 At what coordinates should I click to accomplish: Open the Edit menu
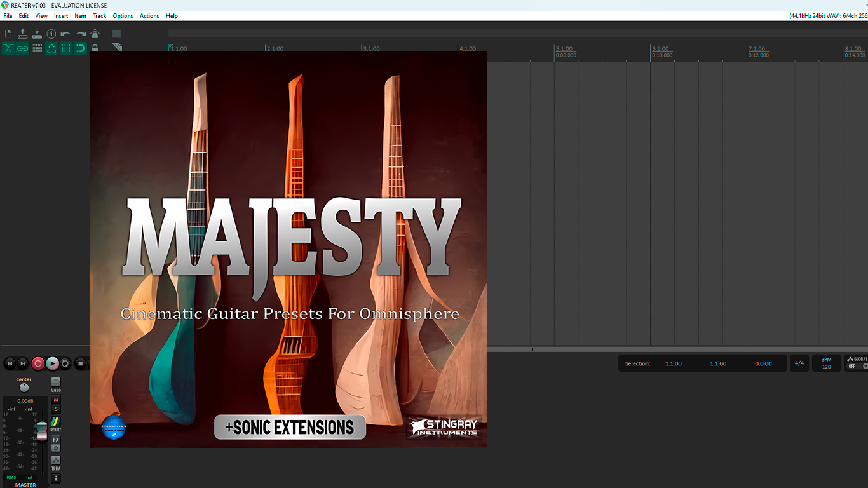tap(24, 16)
